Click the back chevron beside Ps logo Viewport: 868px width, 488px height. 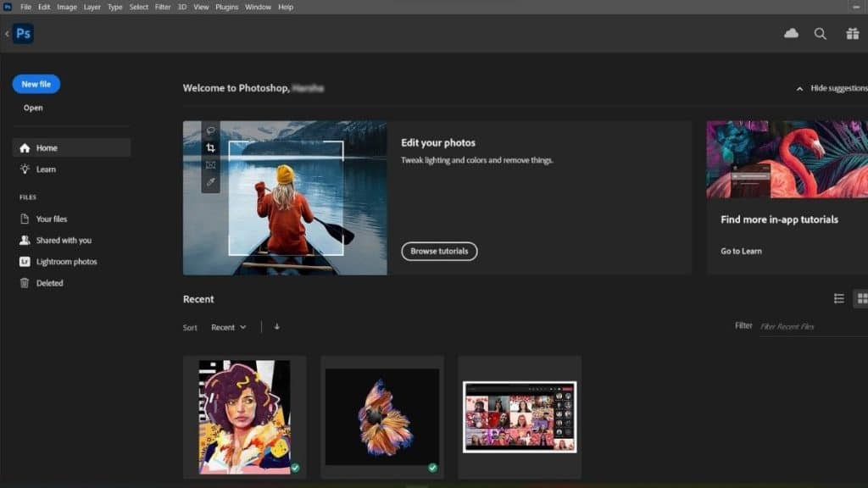point(7,34)
